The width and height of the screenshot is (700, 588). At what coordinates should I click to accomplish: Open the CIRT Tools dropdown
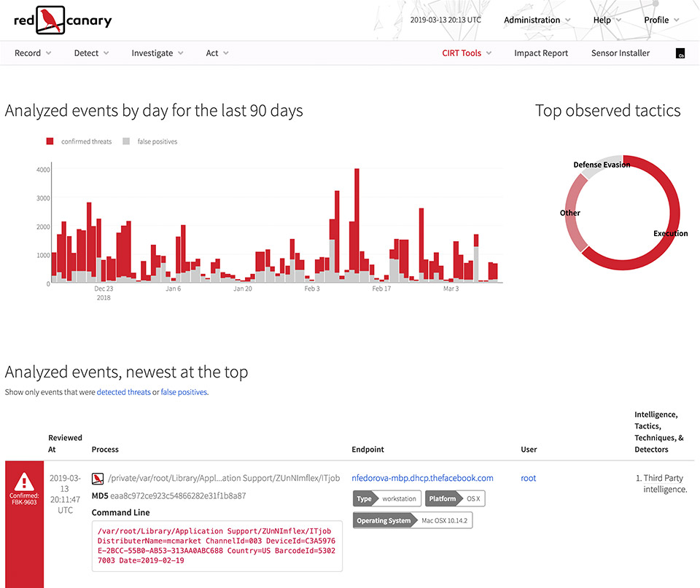[x=467, y=53]
